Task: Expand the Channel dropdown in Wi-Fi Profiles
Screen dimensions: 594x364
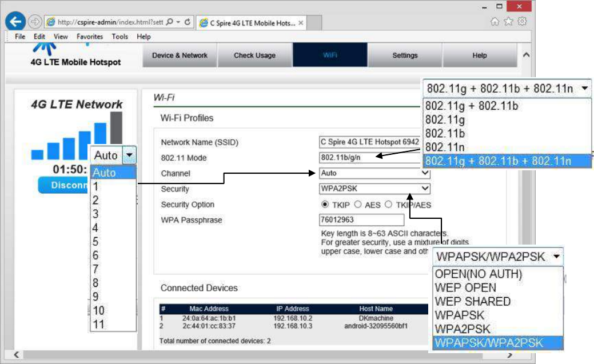Action: point(425,173)
